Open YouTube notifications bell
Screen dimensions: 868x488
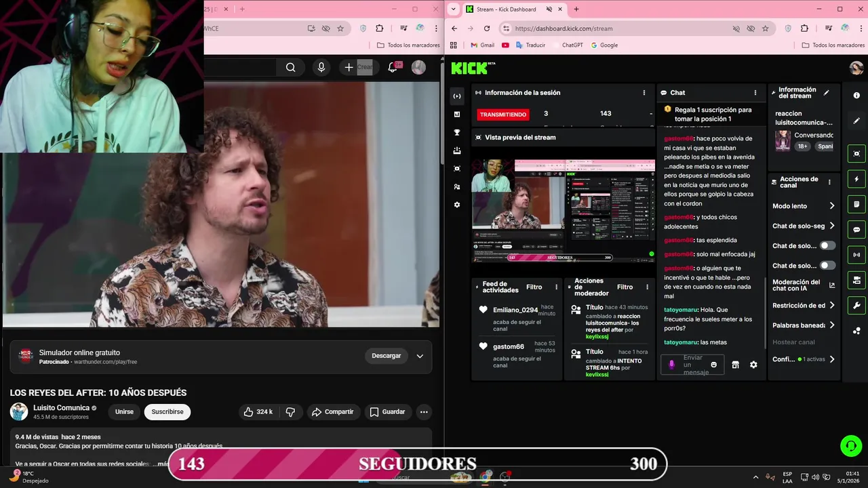tap(393, 67)
